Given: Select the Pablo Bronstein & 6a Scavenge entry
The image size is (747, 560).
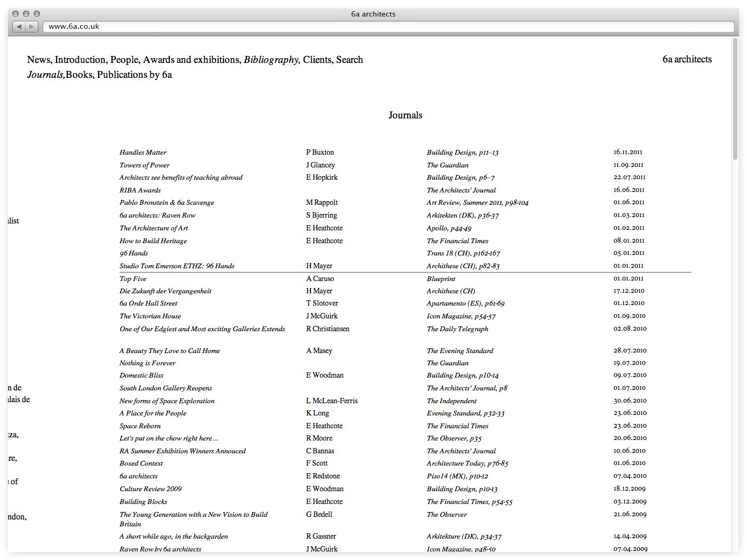Looking at the screenshot, I should coord(166,203).
